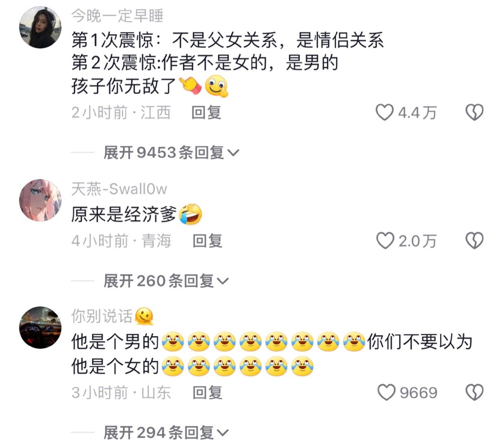Dislike the comment with 4.4万 likes
504x440 pixels.
coord(475,112)
